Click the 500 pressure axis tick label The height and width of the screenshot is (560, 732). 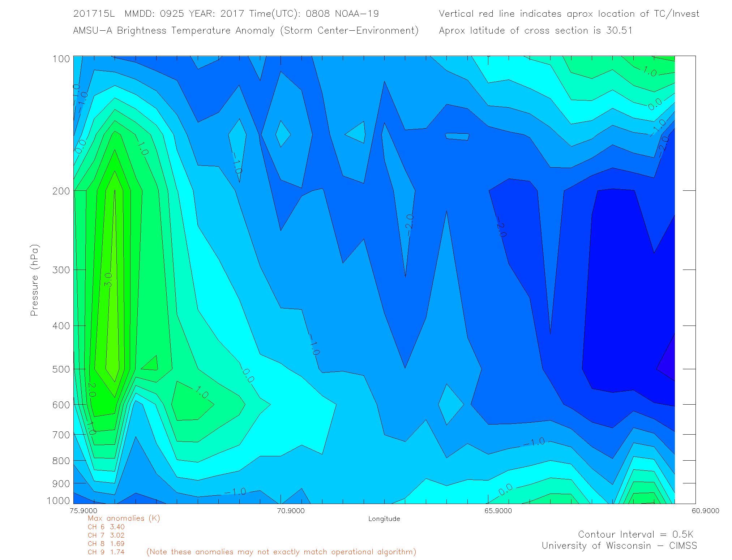click(61, 369)
